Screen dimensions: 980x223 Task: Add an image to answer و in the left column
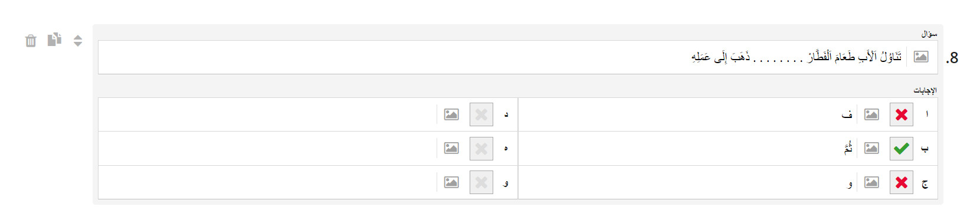[451, 182]
